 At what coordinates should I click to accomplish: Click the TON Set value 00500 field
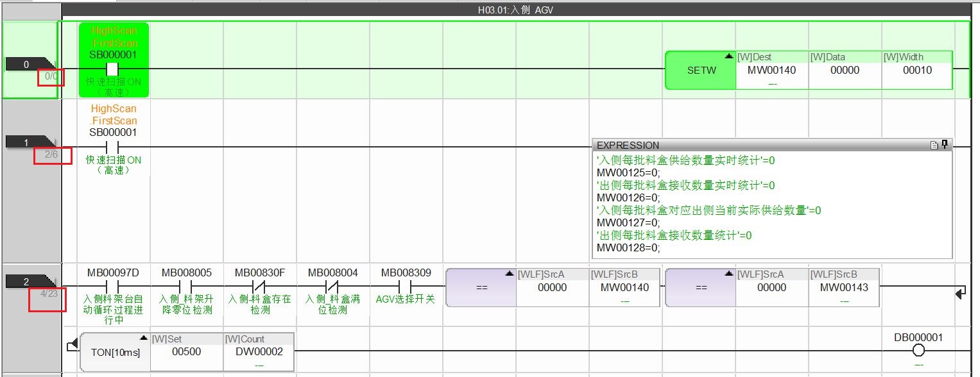pyautogui.click(x=187, y=351)
